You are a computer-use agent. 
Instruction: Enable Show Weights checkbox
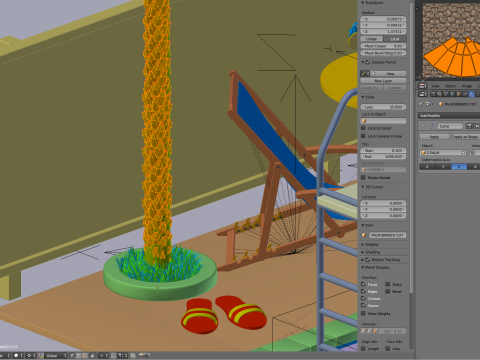[x=363, y=313]
